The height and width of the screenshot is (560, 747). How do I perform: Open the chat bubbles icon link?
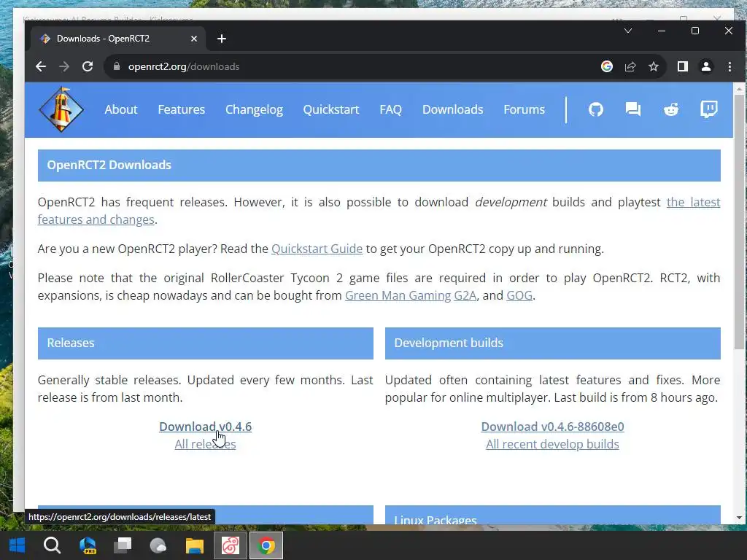[x=632, y=109]
